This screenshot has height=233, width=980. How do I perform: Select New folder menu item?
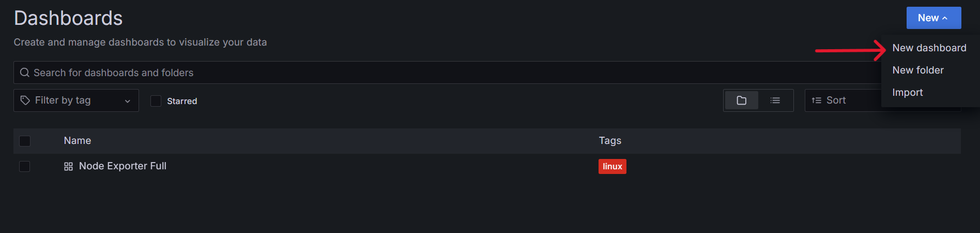[x=917, y=70]
